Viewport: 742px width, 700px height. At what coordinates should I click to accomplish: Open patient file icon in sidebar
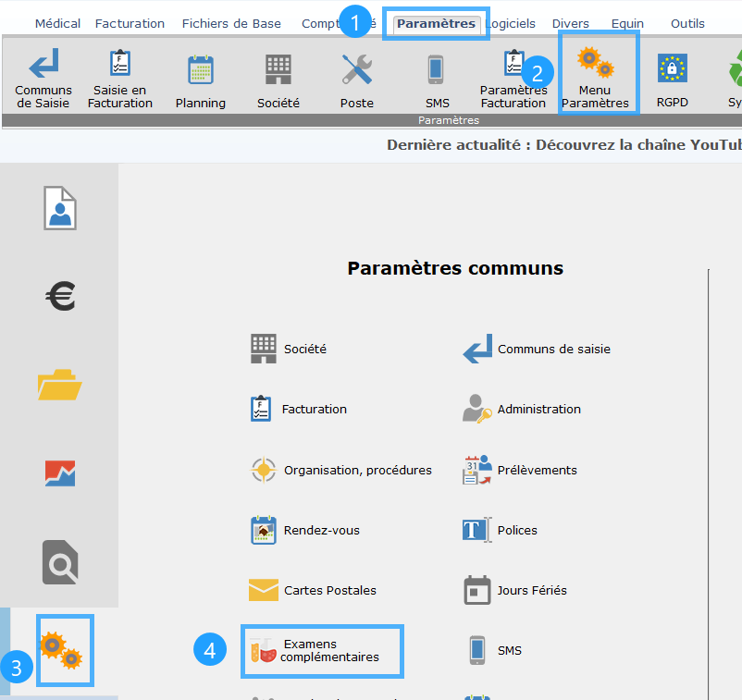click(x=60, y=208)
